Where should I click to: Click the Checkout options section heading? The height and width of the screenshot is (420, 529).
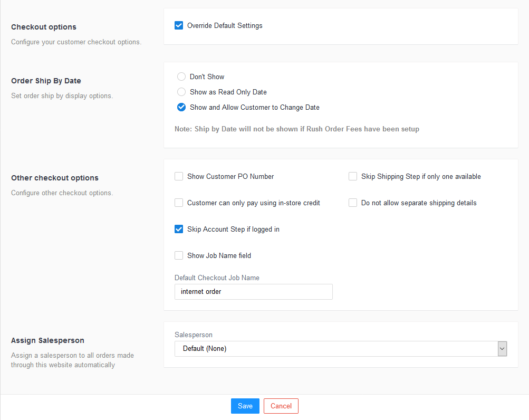pos(43,27)
